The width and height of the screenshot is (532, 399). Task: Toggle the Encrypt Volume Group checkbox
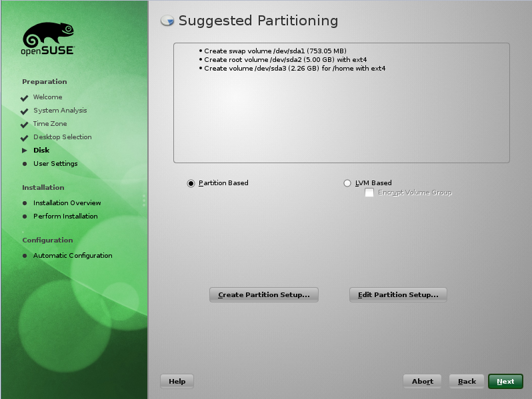(369, 193)
